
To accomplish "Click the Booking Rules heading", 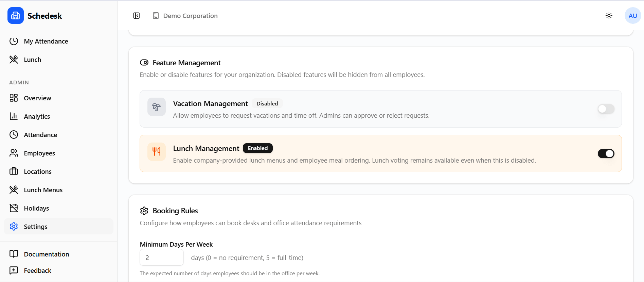I will 175,211.
